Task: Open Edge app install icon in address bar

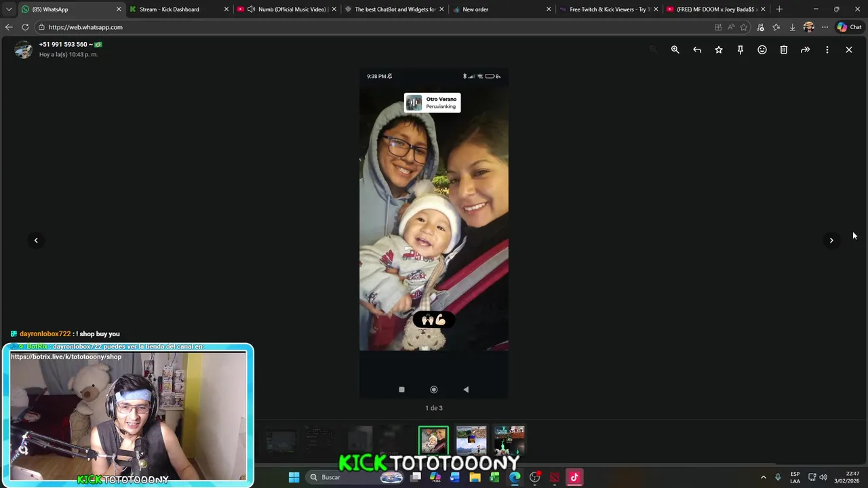Action: click(718, 27)
